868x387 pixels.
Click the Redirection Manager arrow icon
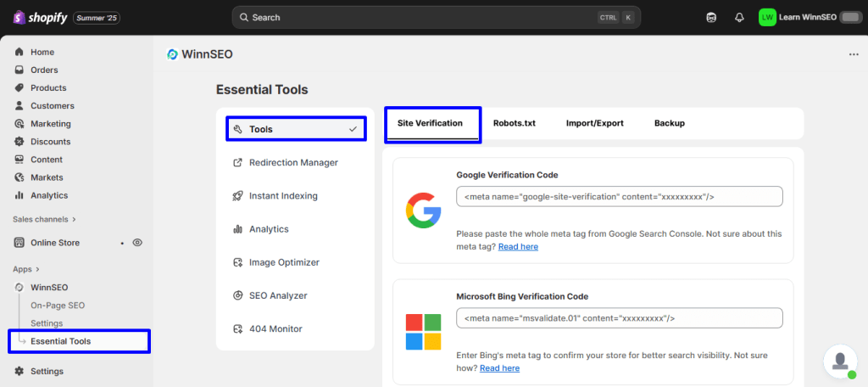(x=238, y=162)
